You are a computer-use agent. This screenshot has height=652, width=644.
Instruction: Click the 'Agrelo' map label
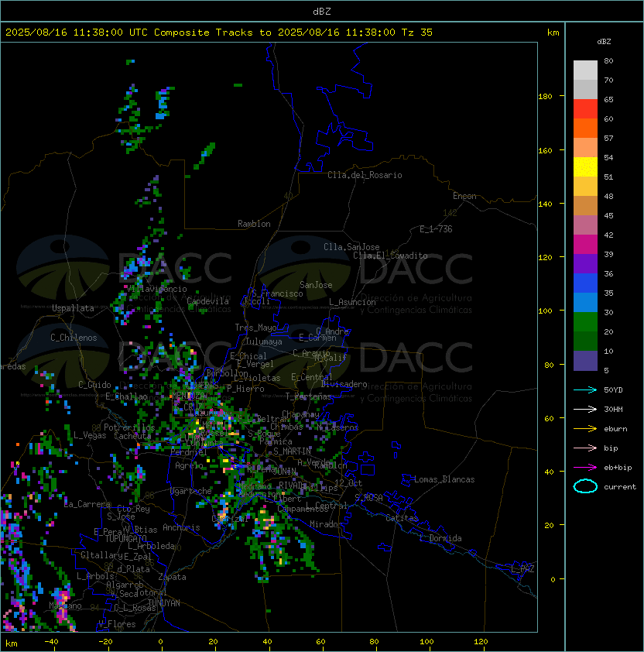click(x=189, y=465)
